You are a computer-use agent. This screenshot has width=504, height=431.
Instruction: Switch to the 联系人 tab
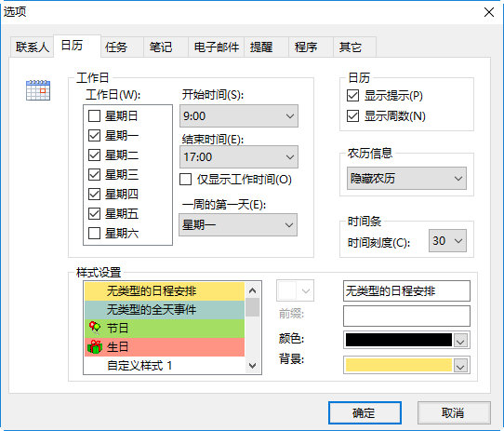point(32,47)
